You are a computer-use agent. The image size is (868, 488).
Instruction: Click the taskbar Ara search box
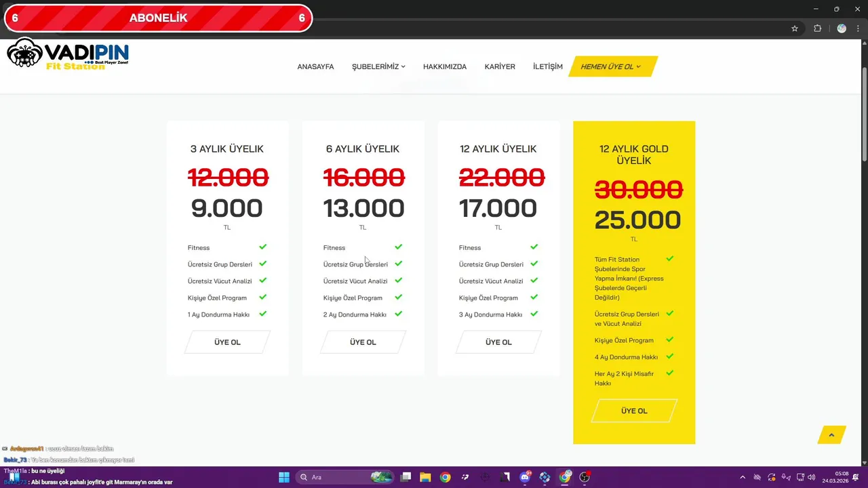pos(346,477)
